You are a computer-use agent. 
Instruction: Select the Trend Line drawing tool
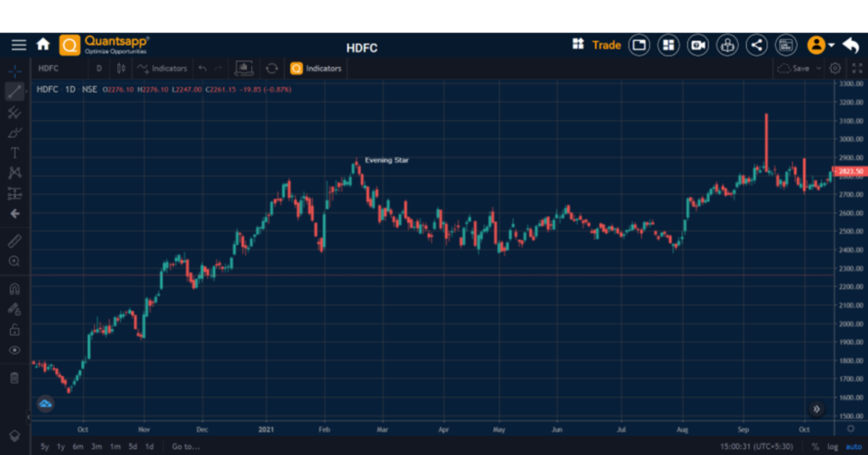coord(15,91)
